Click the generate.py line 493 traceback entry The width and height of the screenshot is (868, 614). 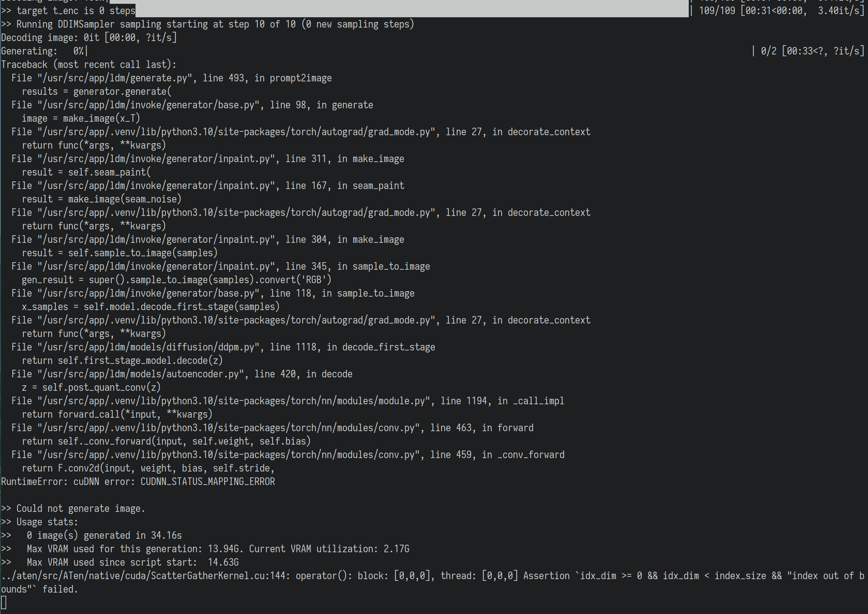coord(172,78)
